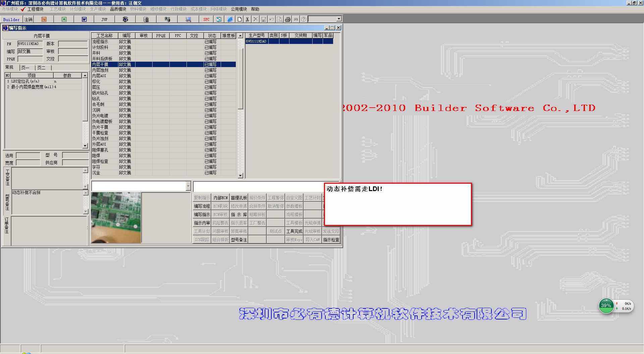Click the PPQE input field
Screen dimensions: 644x354
pos(30,59)
